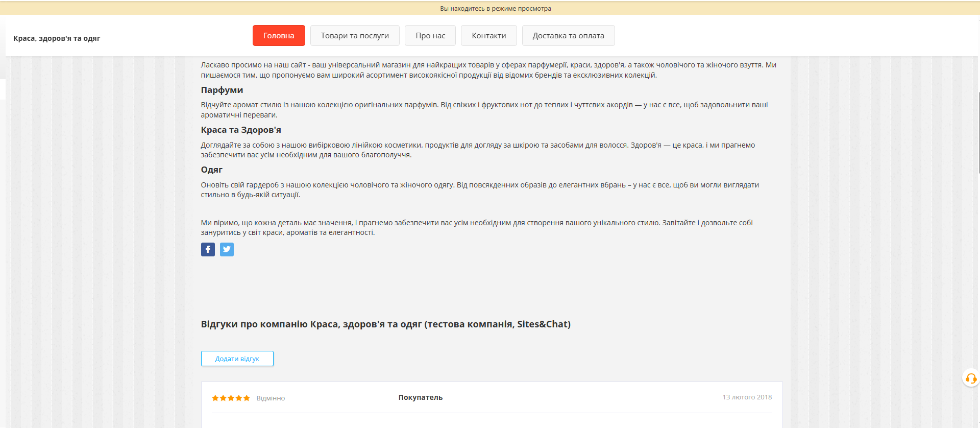
Task: Open the support headset chat widget
Action: tap(970, 378)
